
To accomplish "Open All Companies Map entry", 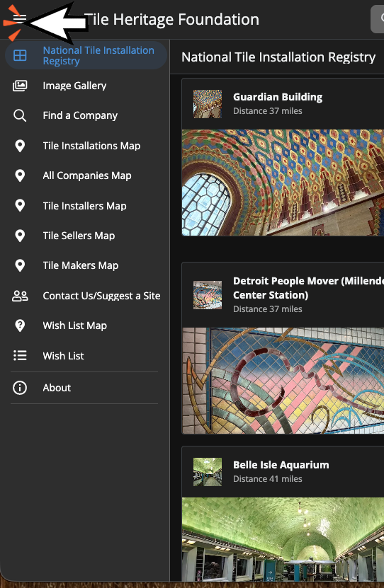I will pyautogui.click(x=86, y=175).
